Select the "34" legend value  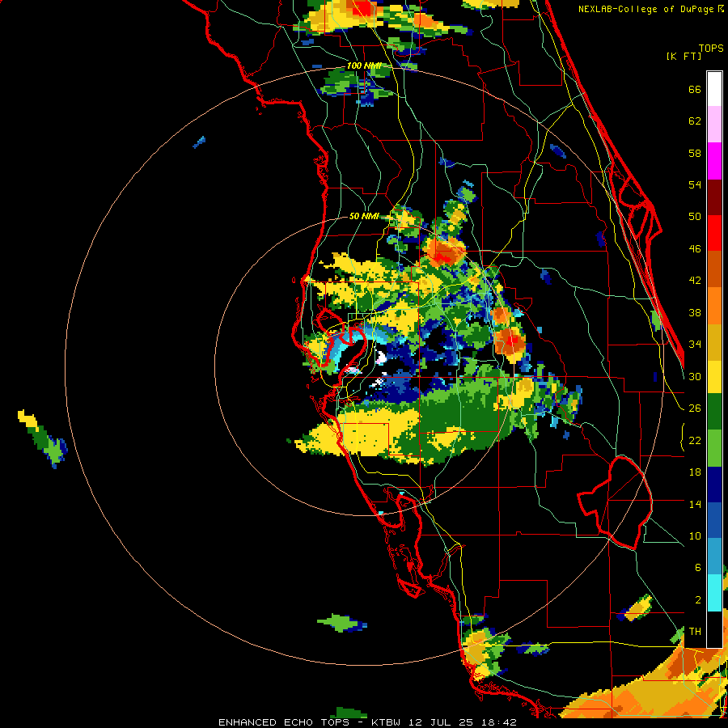[x=695, y=345]
